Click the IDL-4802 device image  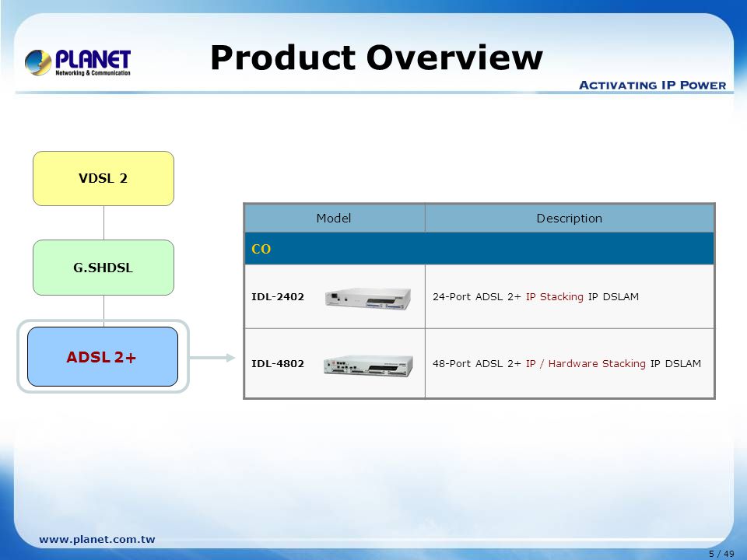368,366
